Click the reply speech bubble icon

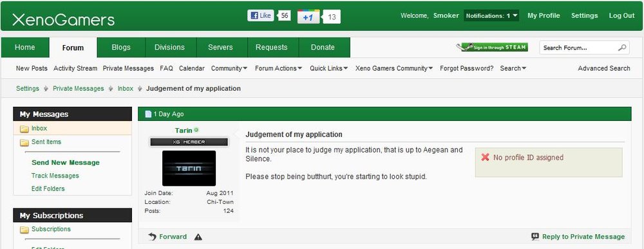pos(535,237)
